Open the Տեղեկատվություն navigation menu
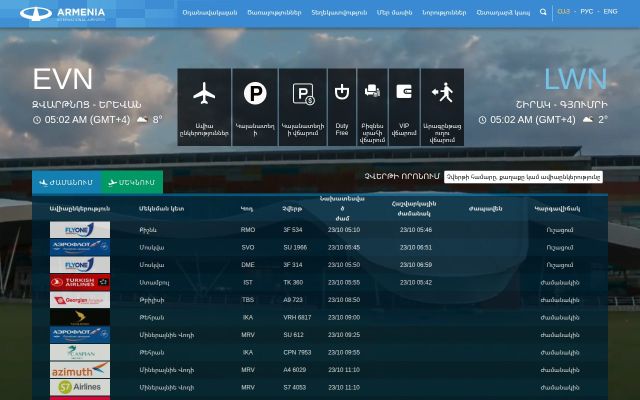Screen dimensions: 640x400 pyautogui.click(x=339, y=13)
